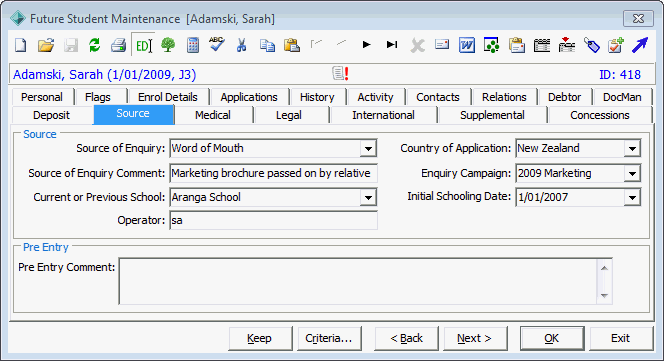Confirm with the OK button

(552, 338)
